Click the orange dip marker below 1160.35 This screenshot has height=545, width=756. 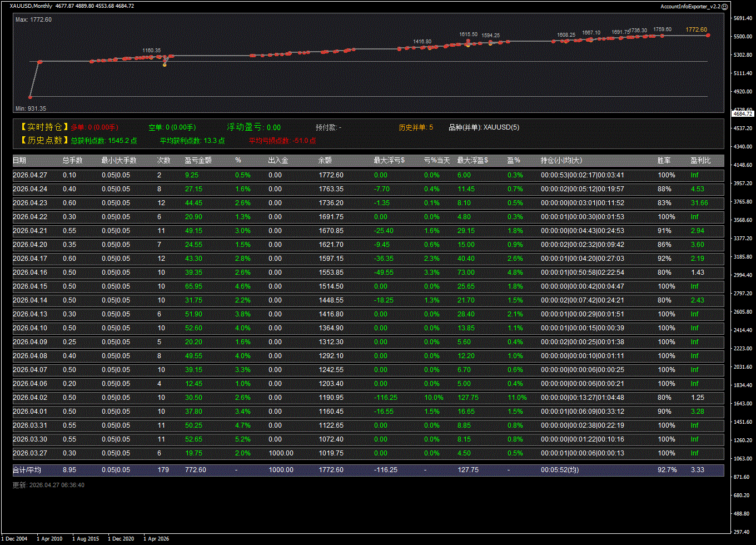(165, 65)
